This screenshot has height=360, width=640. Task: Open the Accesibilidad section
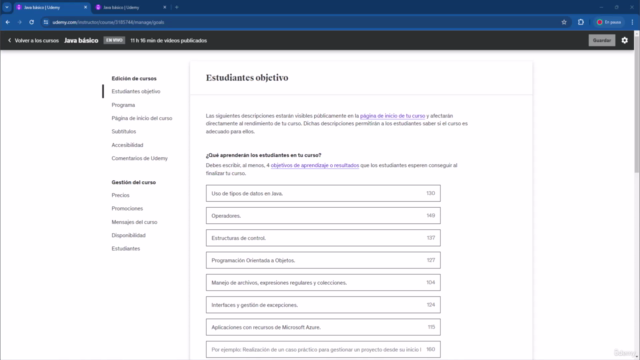(127, 145)
